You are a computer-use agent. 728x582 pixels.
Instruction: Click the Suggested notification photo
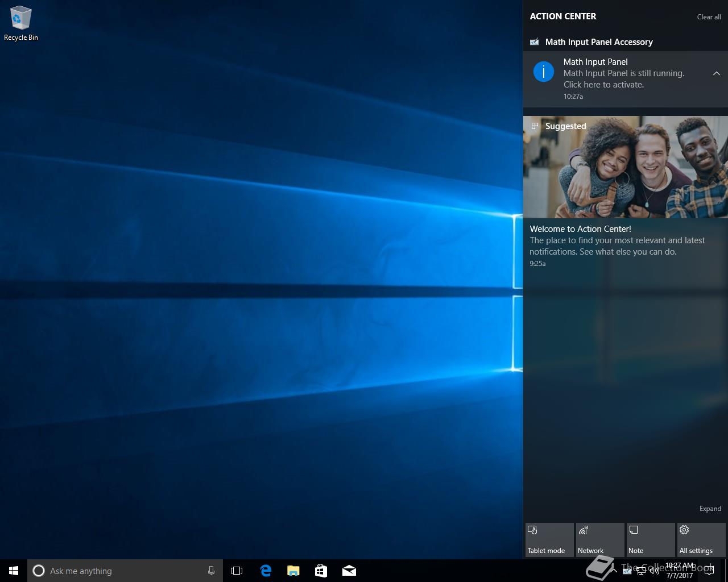click(x=625, y=168)
